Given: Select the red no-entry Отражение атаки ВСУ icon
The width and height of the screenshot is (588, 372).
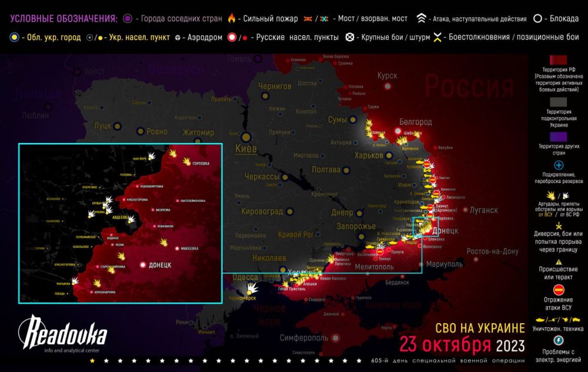Looking at the screenshot, I should pos(559,289).
